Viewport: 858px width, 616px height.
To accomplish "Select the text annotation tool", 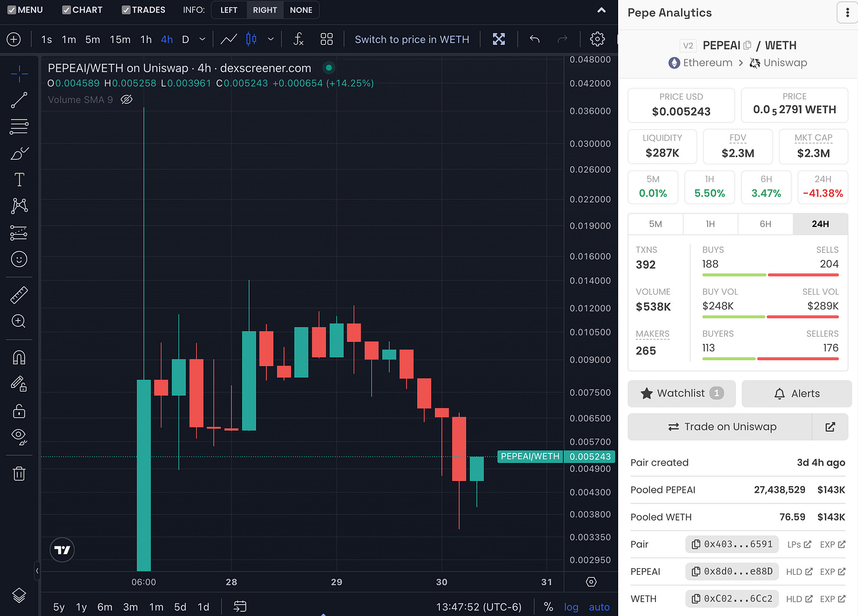I will click(19, 180).
